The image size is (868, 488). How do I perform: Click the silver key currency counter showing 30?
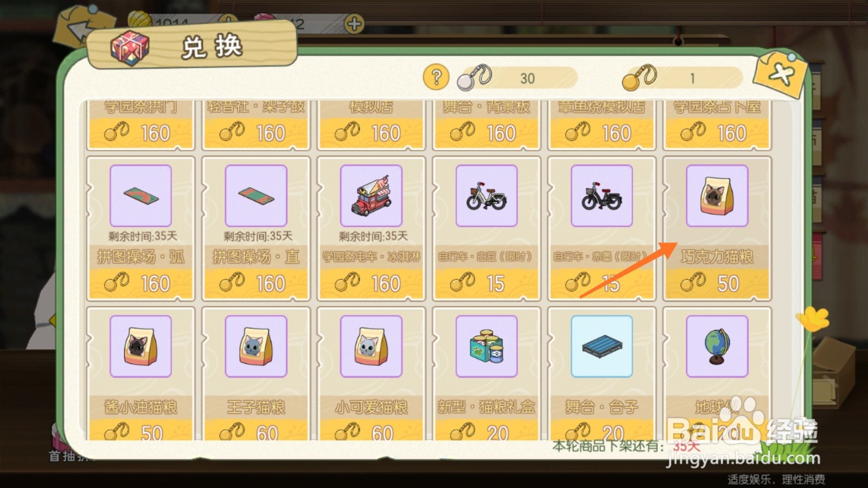tap(517, 78)
